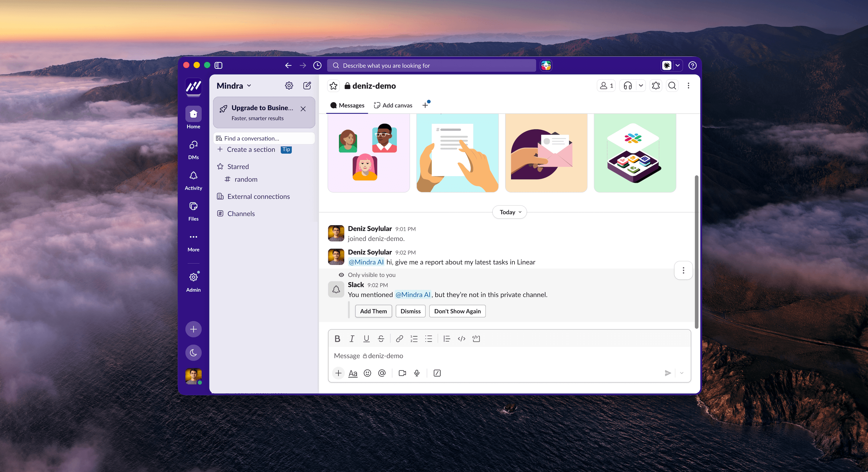Go back with the left arrow
The width and height of the screenshot is (868, 472).
pyautogui.click(x=288, y=65)
